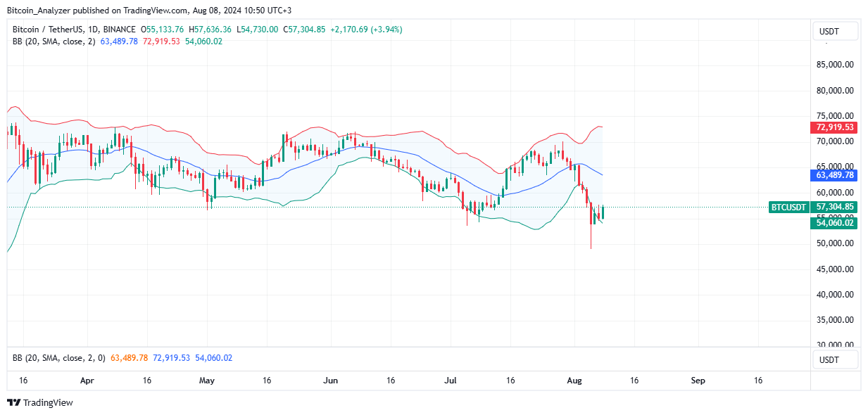The image size is (868, 415).
Task: Toggle the price axis currency display
Action: (x=835, y=31)
